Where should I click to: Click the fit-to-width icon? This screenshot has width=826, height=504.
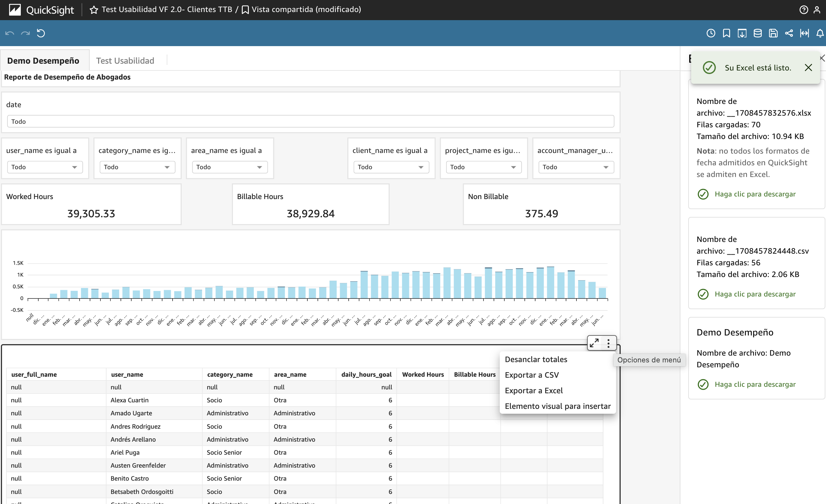click(x=805, y=33)
